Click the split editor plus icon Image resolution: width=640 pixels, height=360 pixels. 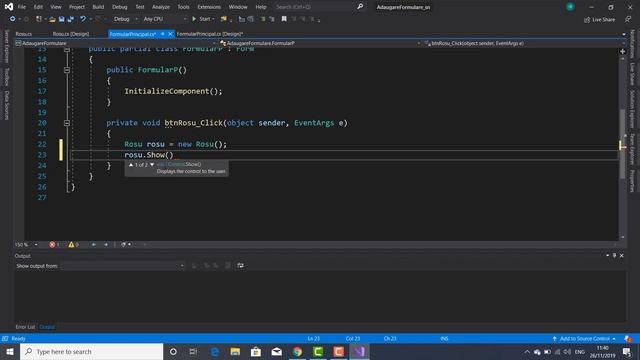(x=622, y=51)
